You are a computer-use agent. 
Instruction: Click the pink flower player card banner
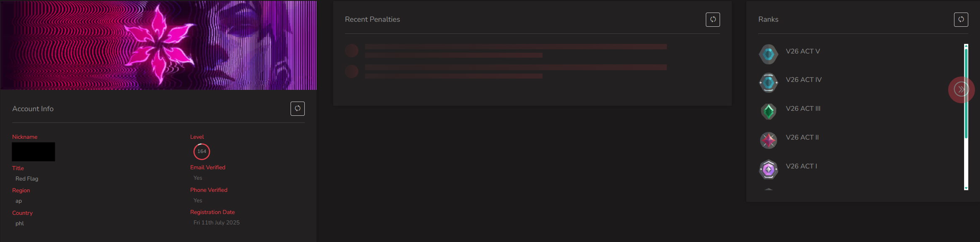(158, 45)
